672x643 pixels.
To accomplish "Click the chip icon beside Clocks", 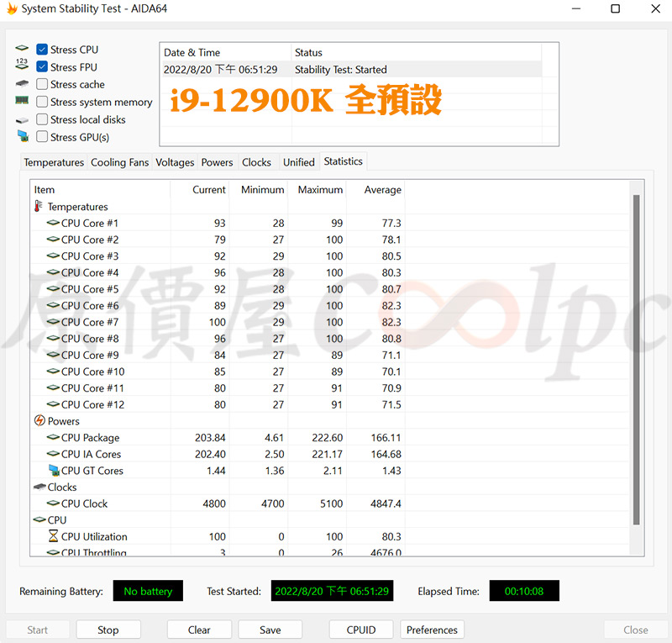I will point(39,487).
